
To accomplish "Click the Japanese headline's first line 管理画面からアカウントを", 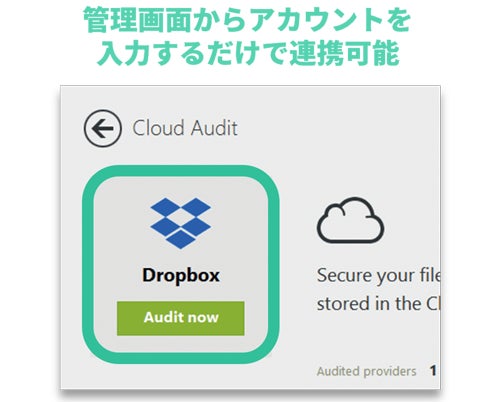I will point(247,20).
